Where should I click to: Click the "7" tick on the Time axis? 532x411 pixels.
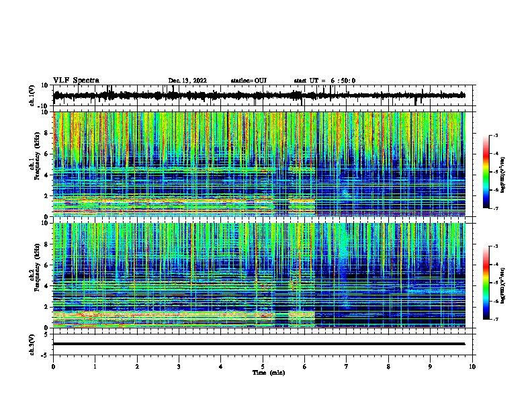347,367
